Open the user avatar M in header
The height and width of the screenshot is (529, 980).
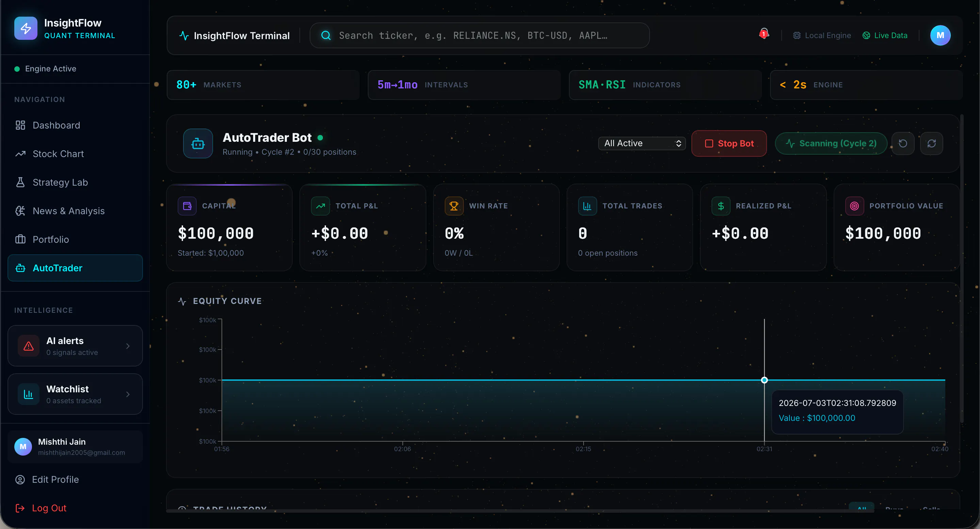(x=940, y=35)
